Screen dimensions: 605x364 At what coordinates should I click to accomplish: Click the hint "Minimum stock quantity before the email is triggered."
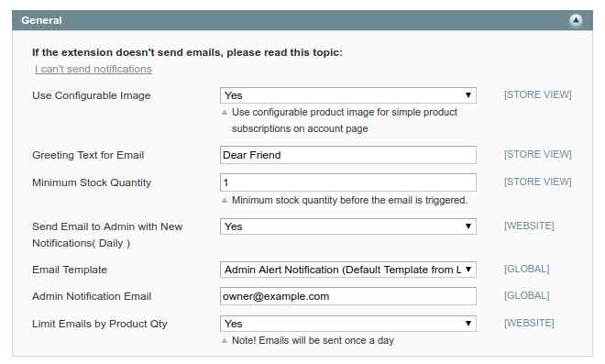pyautogui.click(x=349, y=200)
